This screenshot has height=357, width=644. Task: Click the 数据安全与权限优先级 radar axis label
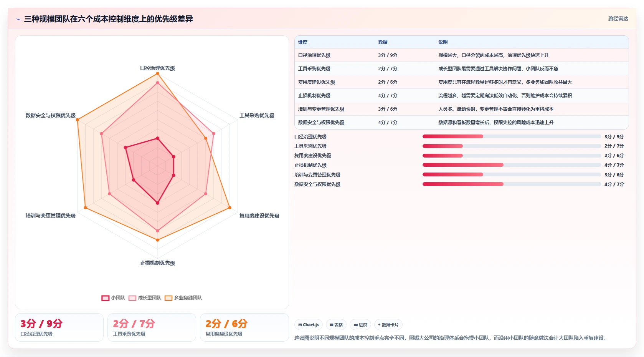(x=51, y=115)
